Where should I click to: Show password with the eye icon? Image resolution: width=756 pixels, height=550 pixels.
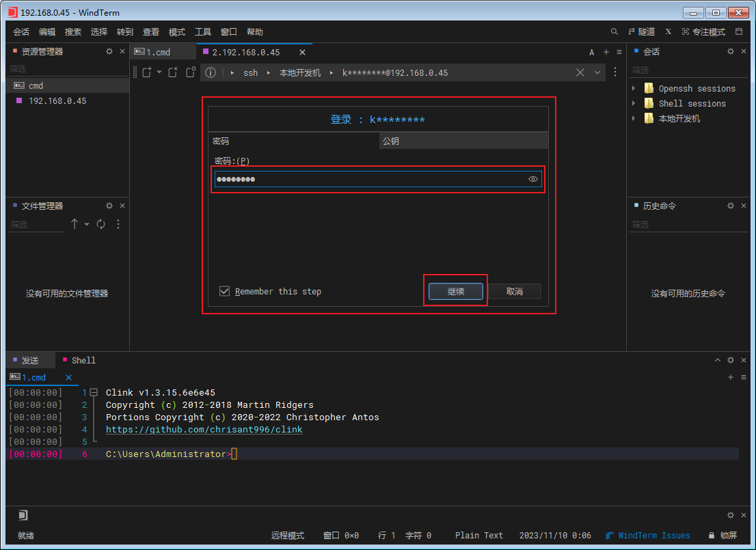click(x=533, y=179)
